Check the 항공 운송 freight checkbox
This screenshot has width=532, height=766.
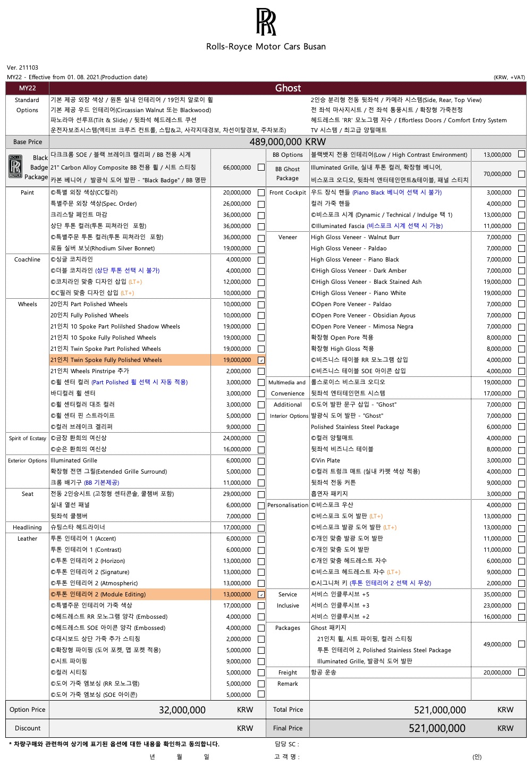[521, 672]
